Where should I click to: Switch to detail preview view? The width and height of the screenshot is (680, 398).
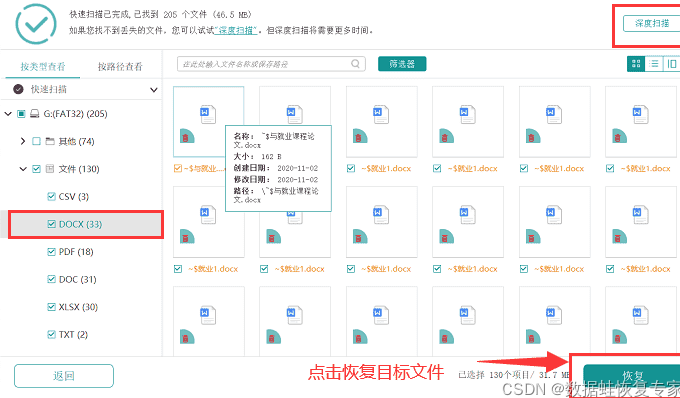[672, 64]
